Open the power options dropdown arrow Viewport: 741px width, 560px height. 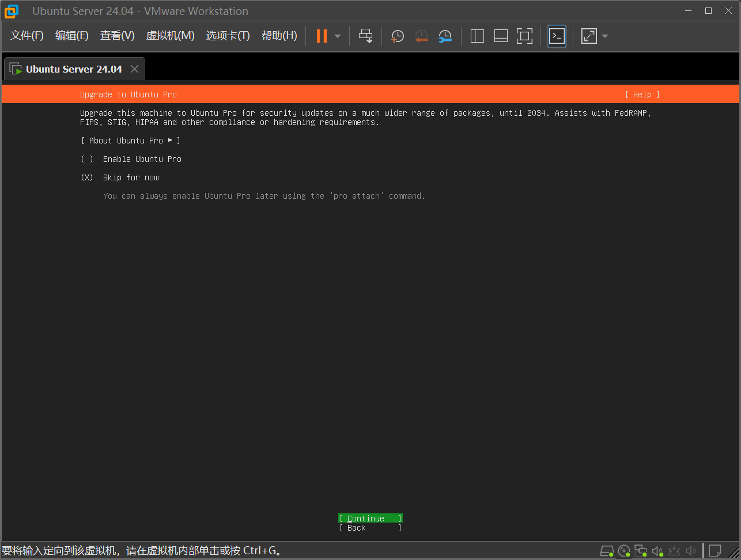338,36
